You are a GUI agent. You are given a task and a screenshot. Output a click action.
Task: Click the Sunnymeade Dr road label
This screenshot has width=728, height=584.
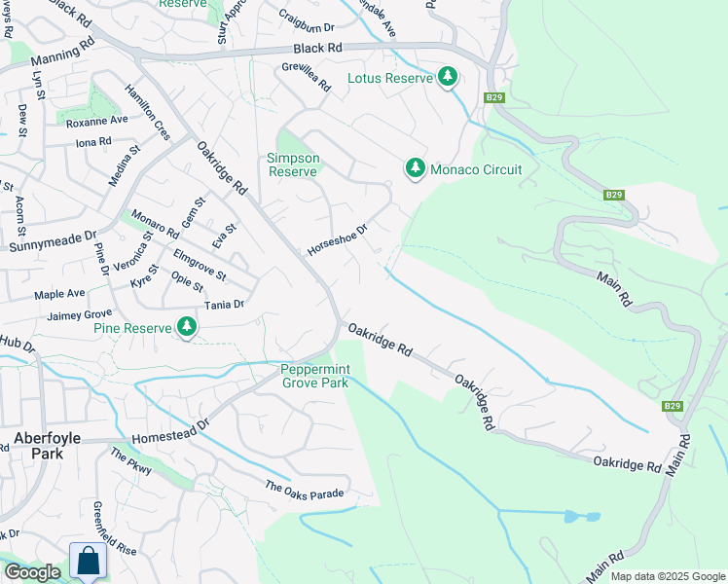[x=53, y=241]
